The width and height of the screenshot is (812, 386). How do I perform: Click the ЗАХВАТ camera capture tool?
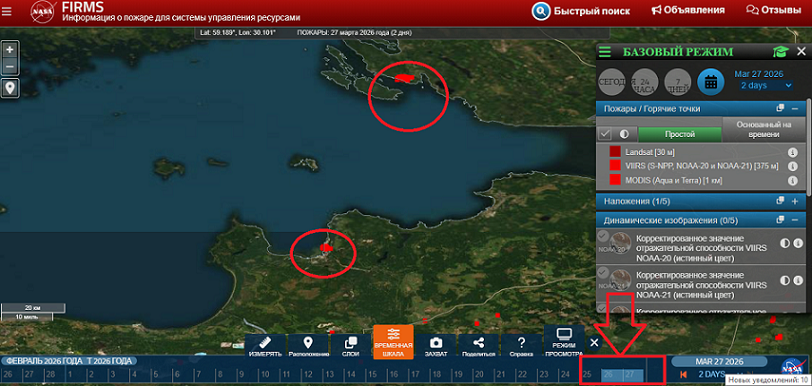click(436, 346)
